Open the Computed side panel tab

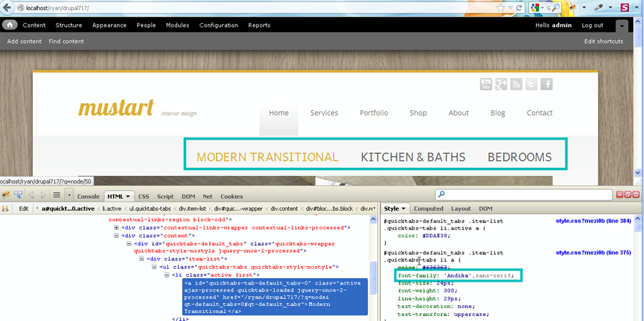point(429,209)
